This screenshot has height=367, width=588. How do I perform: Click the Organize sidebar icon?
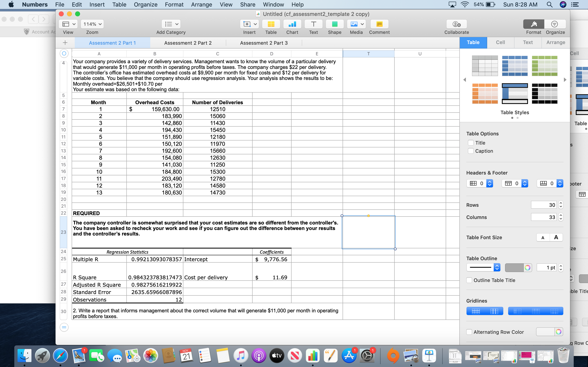pos(555,24)
